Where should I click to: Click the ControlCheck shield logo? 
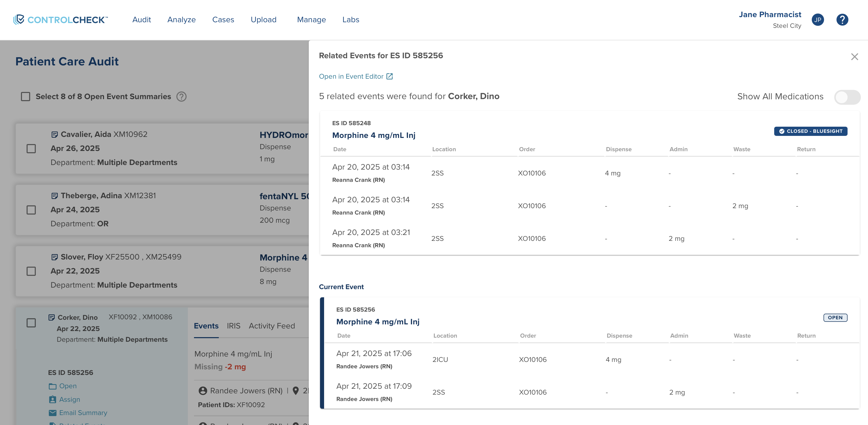tap(19, 19)
